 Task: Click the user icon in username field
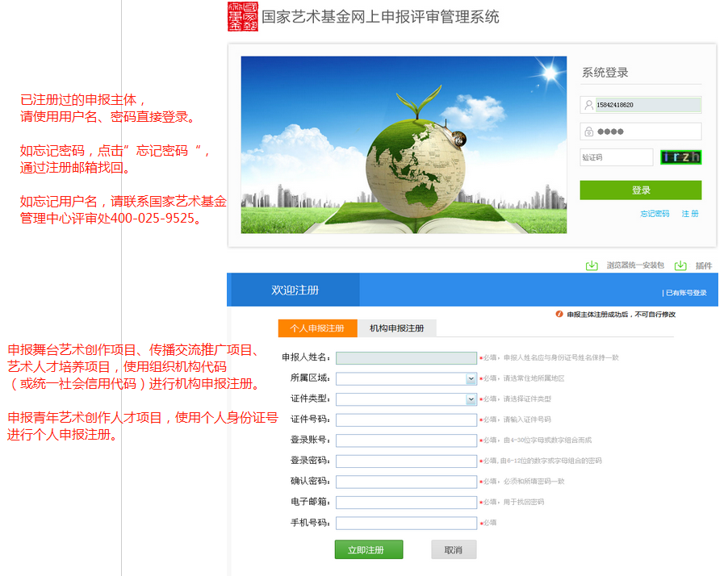click(x=588, y=105)
